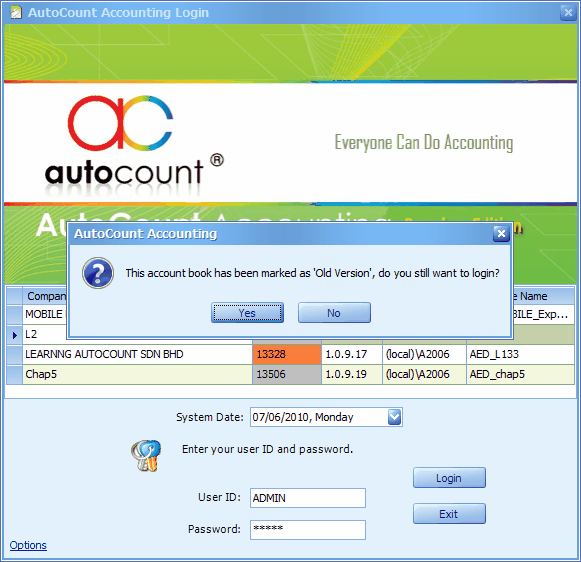This screenshot has width=581, height=562.
Task: Click the AED_chap5 database name cell
Action: 520,375
